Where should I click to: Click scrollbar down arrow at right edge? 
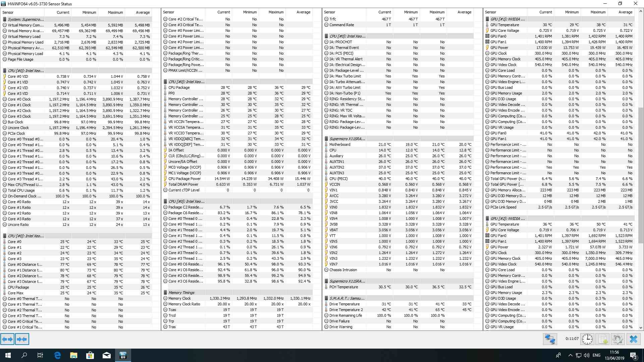click(641, 328)
